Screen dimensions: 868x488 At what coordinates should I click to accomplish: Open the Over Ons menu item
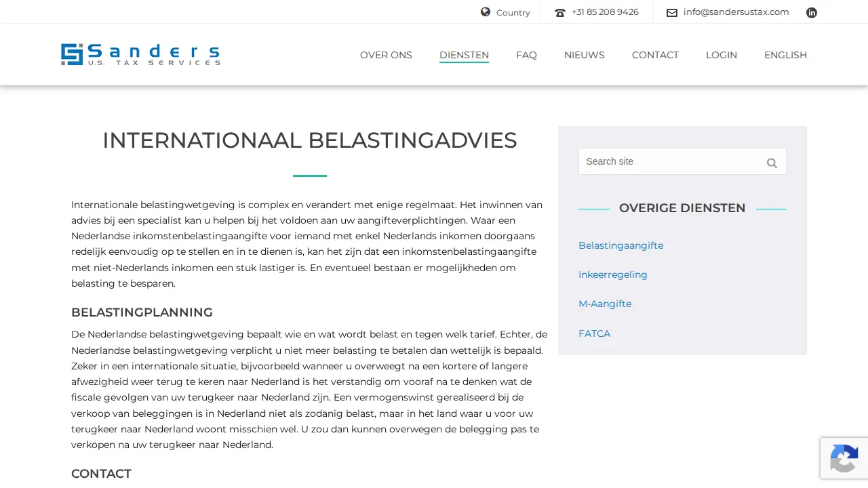(x=386, y=55)
